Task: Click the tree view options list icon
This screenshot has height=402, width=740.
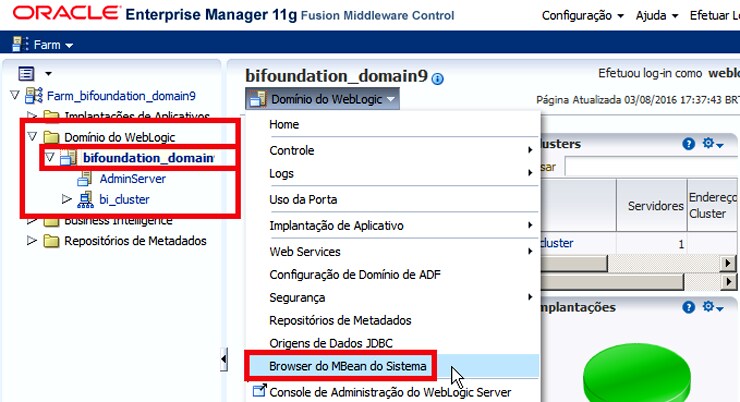Action: coord(26,74)
